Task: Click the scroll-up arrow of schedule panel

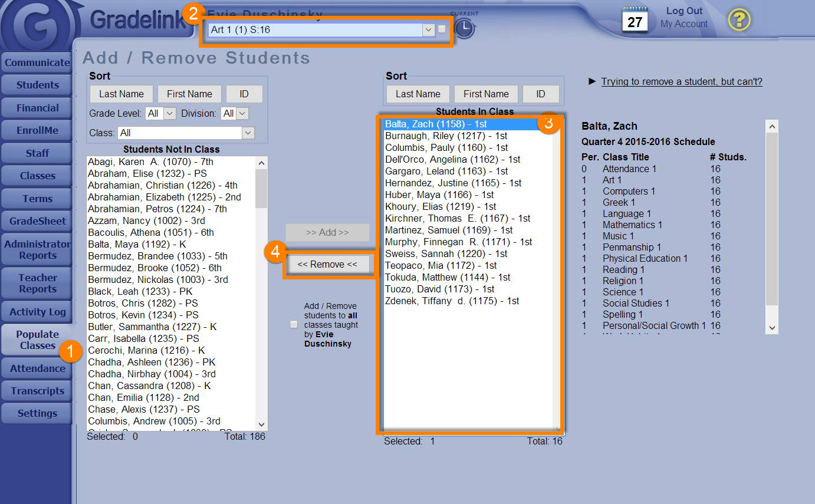Action: coord(772,127)
